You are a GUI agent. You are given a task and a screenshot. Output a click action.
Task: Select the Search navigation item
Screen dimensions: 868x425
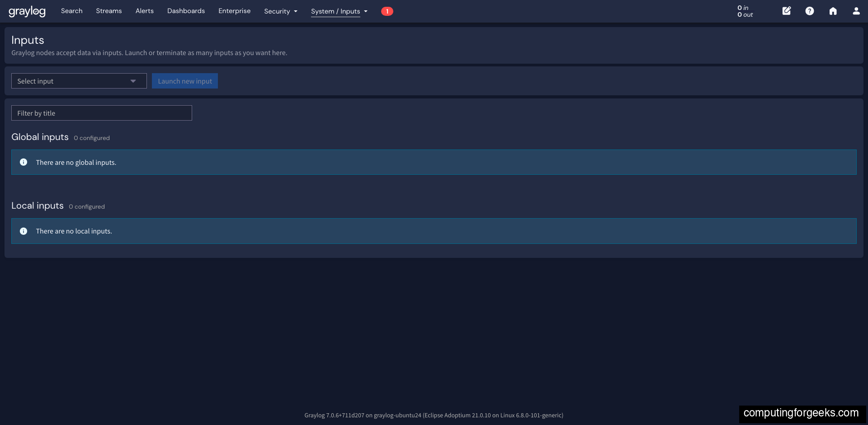71,11
